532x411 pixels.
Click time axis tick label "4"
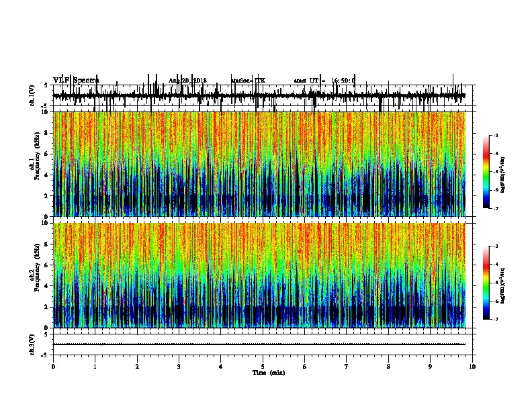221,367
